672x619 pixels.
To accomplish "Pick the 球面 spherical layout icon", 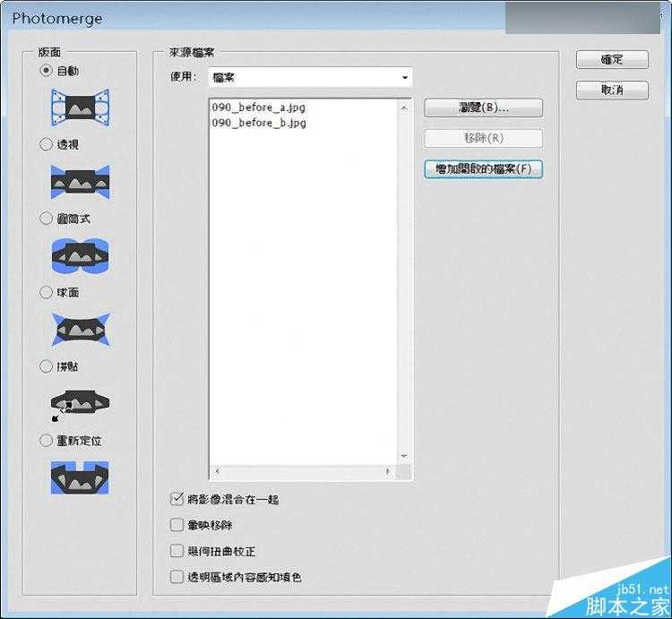I will 80,330.
